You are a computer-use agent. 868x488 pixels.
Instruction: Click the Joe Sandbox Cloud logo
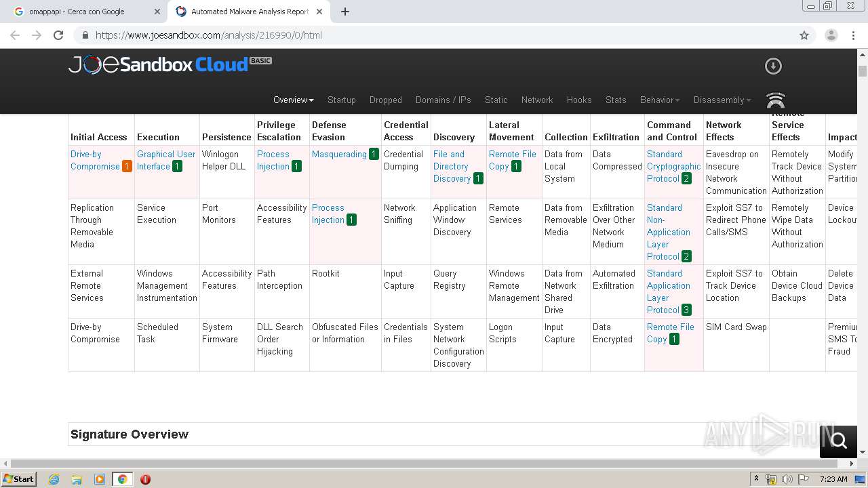(x=170, y=64)
